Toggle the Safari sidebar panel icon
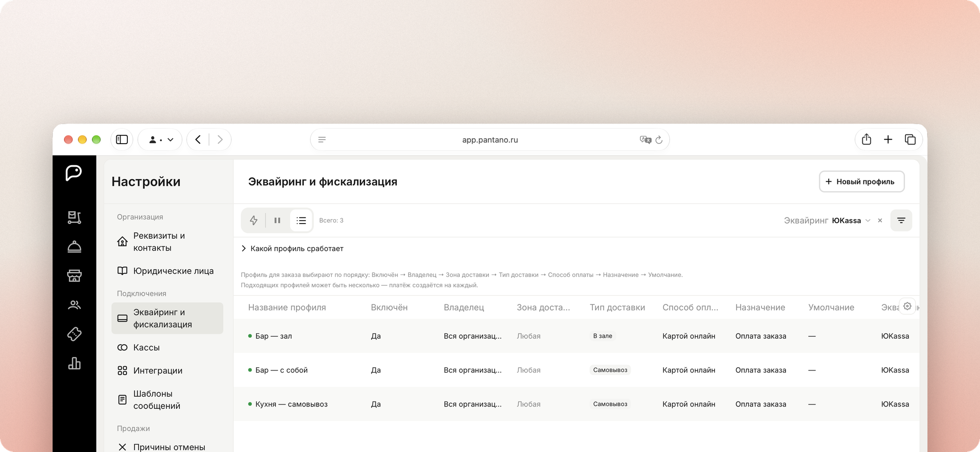980x452 pixels. 122,140
